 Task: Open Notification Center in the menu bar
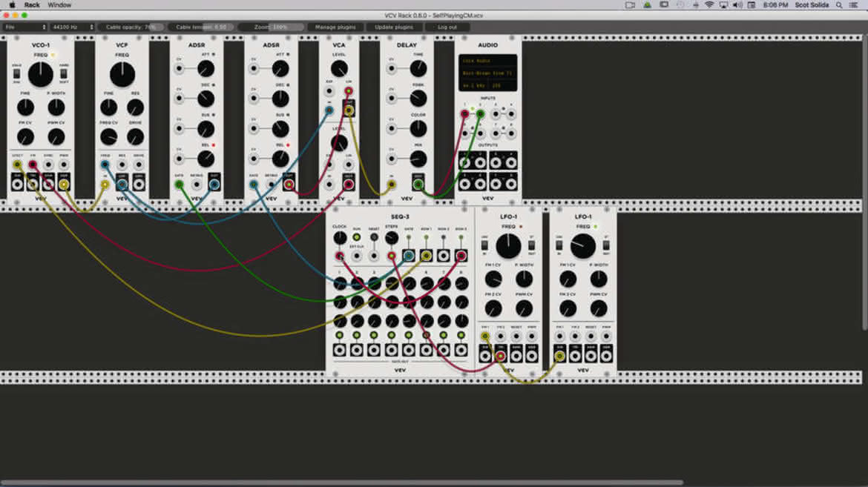click(854, 5)
